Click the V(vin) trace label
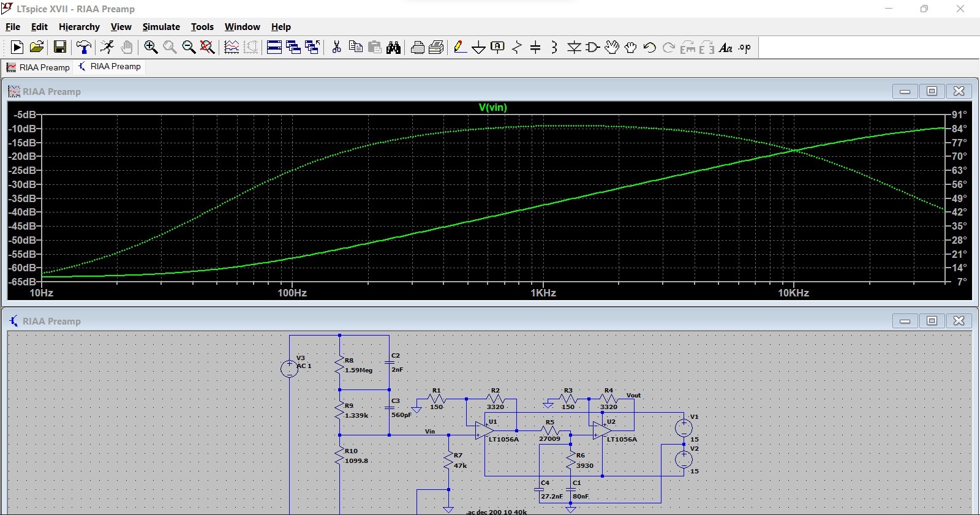This screenshot has width=980, height=515. [492, 107]
